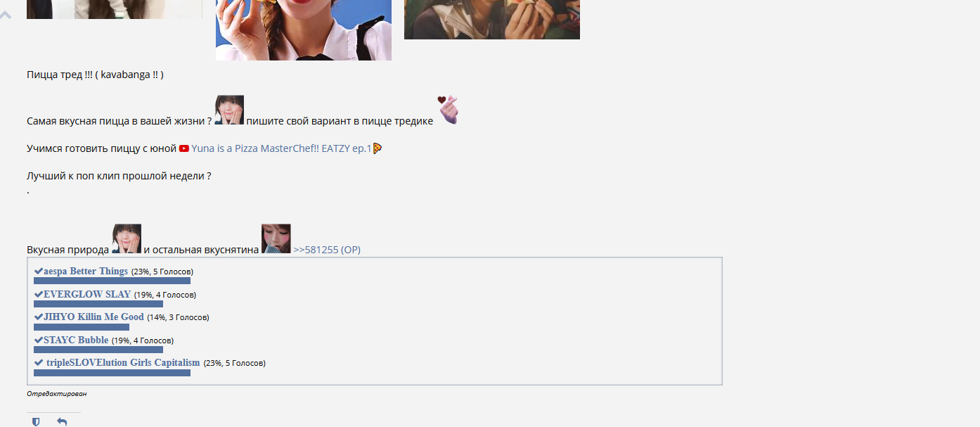
Task: Click the finger heart emoji image
Action: tap(448, 110)
